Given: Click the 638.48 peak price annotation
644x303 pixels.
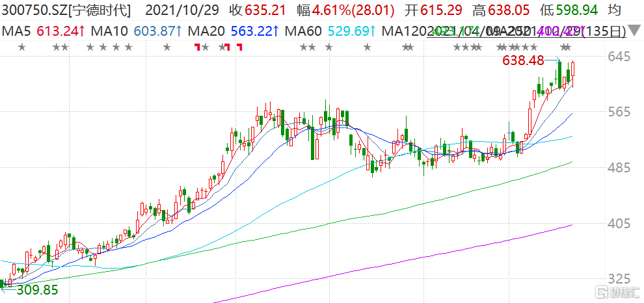Looking at the screenshot, I should 523,61.
